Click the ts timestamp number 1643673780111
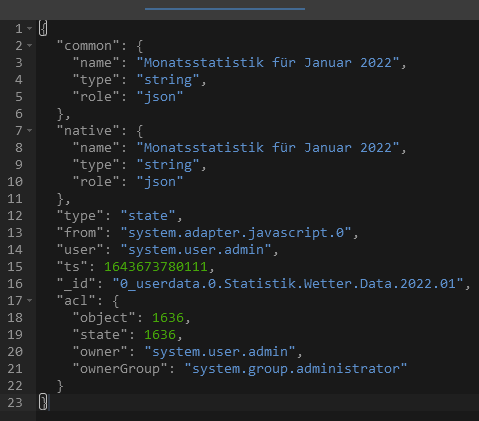 tap(156, 267)
